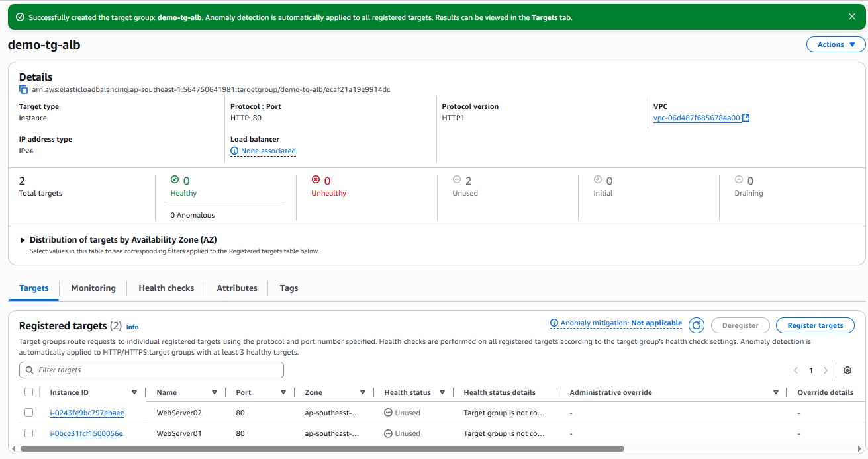Expand Distribution of targets by Availability Zone

pyautogui.click(x=23, y=240)
